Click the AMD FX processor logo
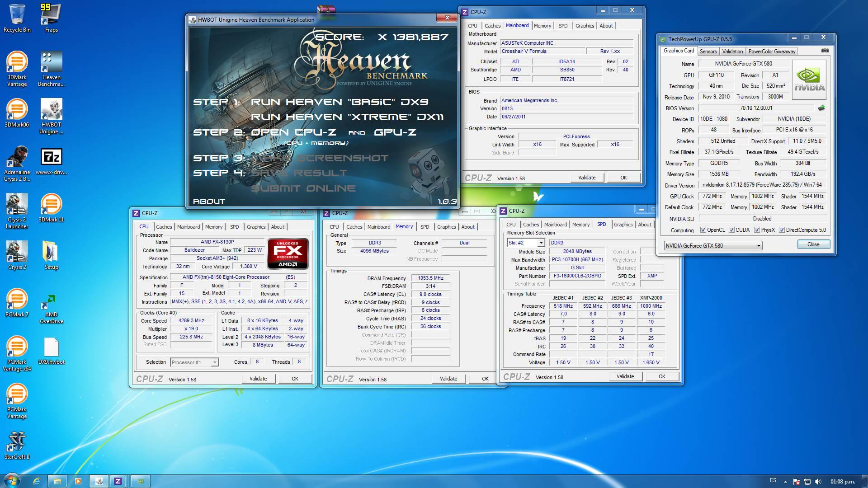Screen dimensions: 868x488 (x=288, y=254)
